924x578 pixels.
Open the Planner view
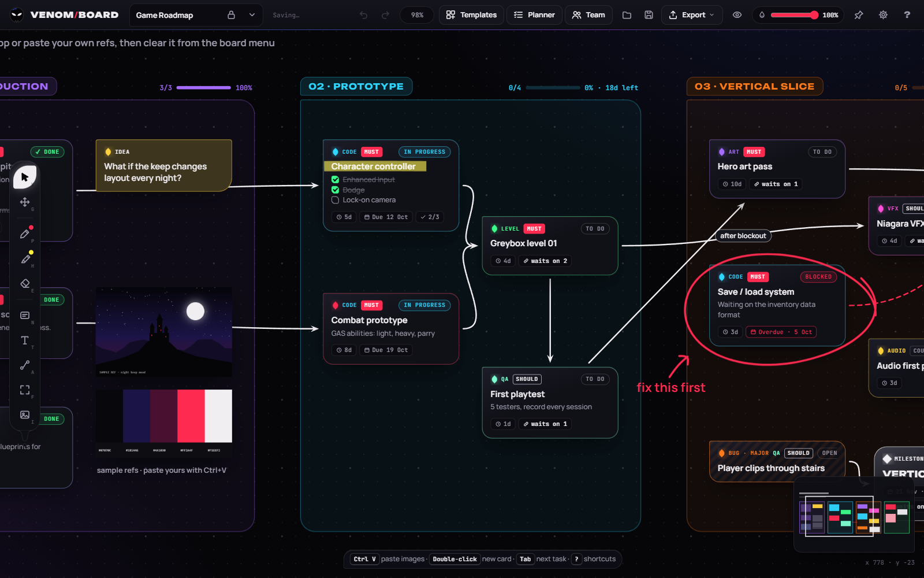click(x=534, y=15)
